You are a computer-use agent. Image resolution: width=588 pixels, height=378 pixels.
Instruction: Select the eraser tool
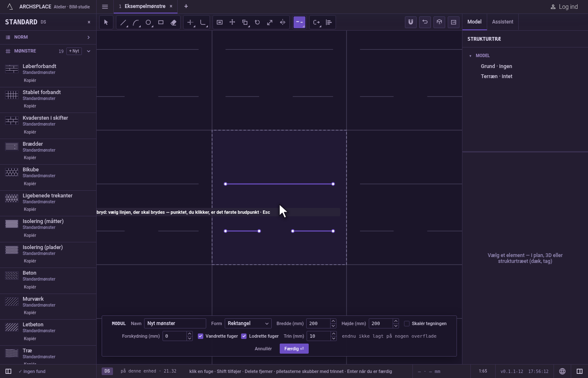click(x=173, y=22)
